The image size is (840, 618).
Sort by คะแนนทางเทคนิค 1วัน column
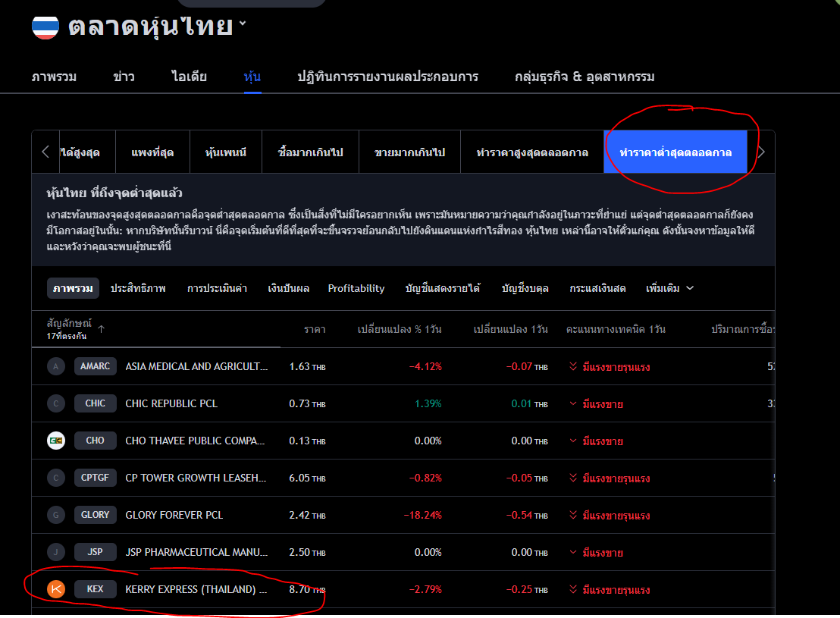[616, 329]
